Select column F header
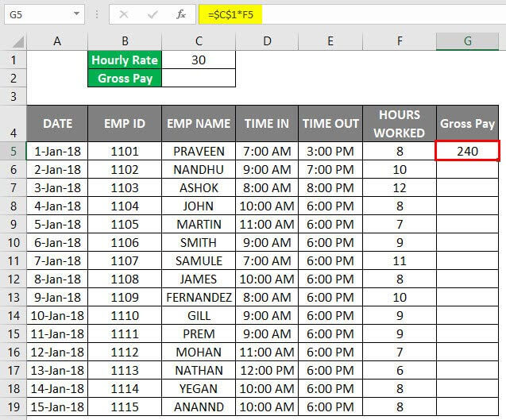This screenshot has width=506, height=420. (400, 41)
